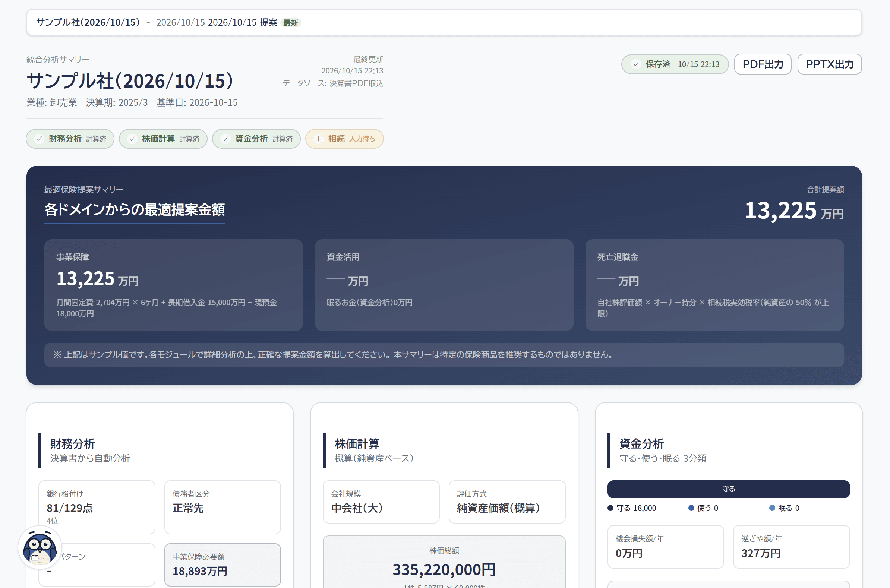Click the heading 各ドメインからの最適提案金額
The width and height of the screenshot is (890, 588).
(x=134, y=210)
